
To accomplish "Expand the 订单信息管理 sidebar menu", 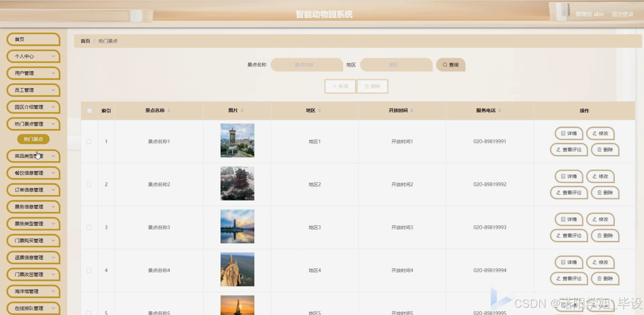I will coord(33,190).
